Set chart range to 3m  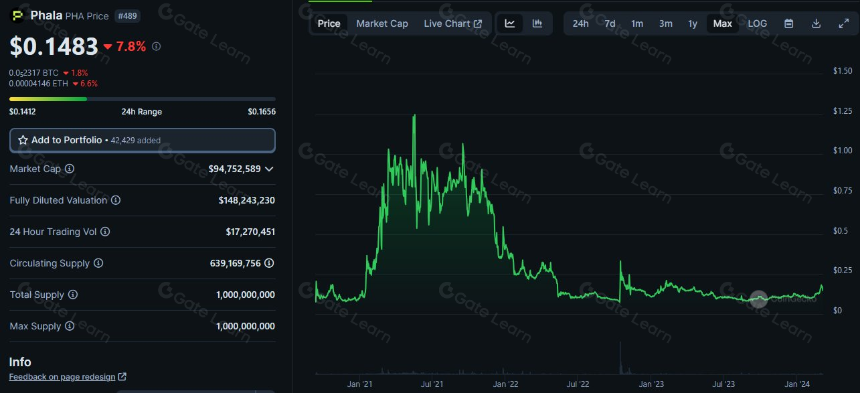click(x=666, y=24)
